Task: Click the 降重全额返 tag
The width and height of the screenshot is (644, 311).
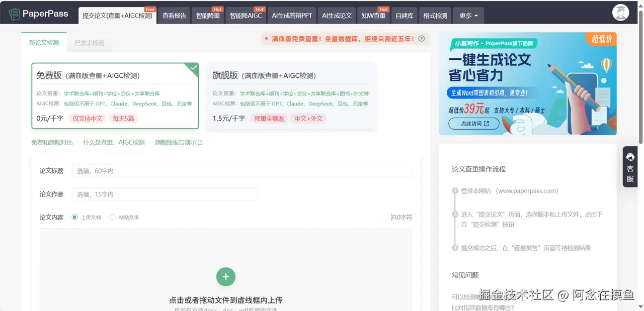Action: pos(269,119)
